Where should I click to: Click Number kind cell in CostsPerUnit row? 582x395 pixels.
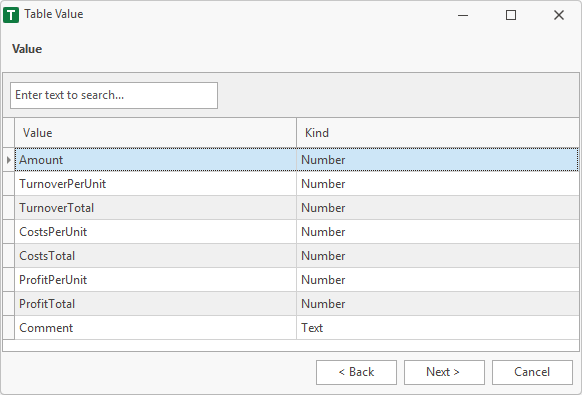(438, 232)
